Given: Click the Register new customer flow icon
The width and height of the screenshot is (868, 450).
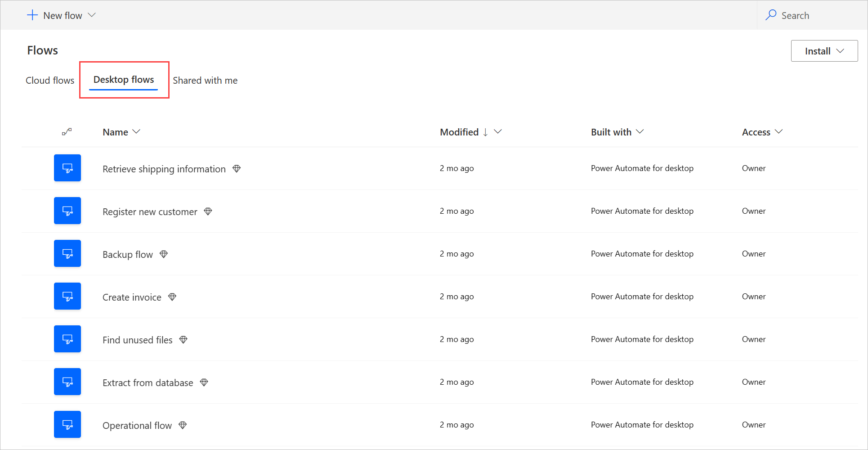Looking at the screenshot, I should click(67, 211).
